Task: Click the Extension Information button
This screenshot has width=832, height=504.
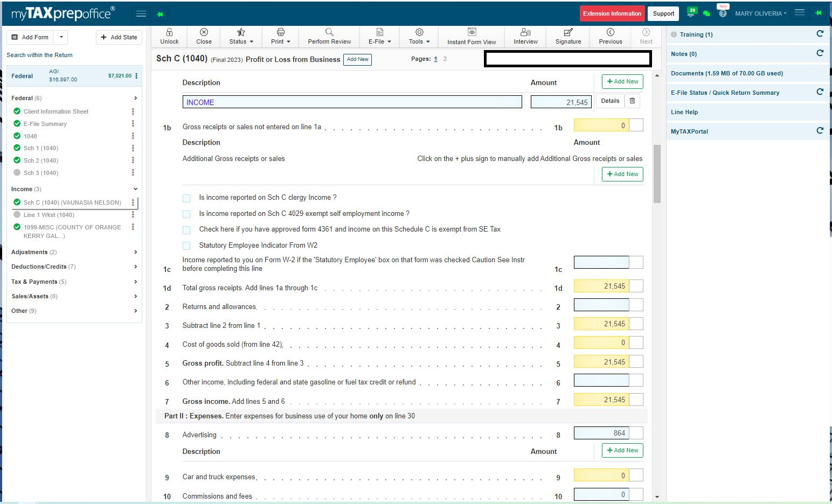Action: [612, 13]
